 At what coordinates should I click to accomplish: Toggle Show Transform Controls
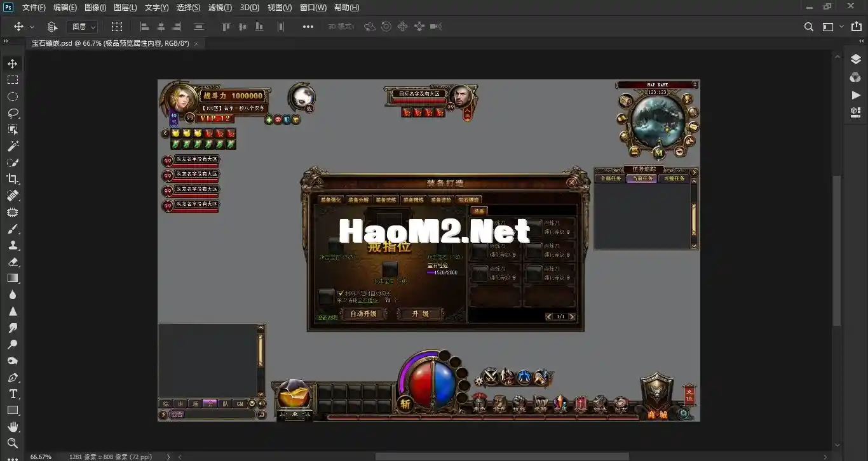117,27
